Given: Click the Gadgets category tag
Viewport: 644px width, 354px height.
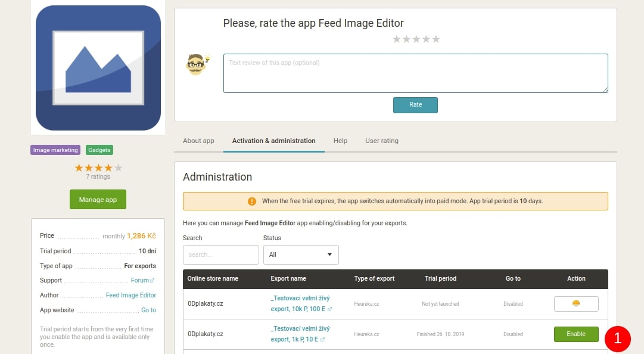Looking at the screenshot, I should pyautogui.click(x=99, y=150).
